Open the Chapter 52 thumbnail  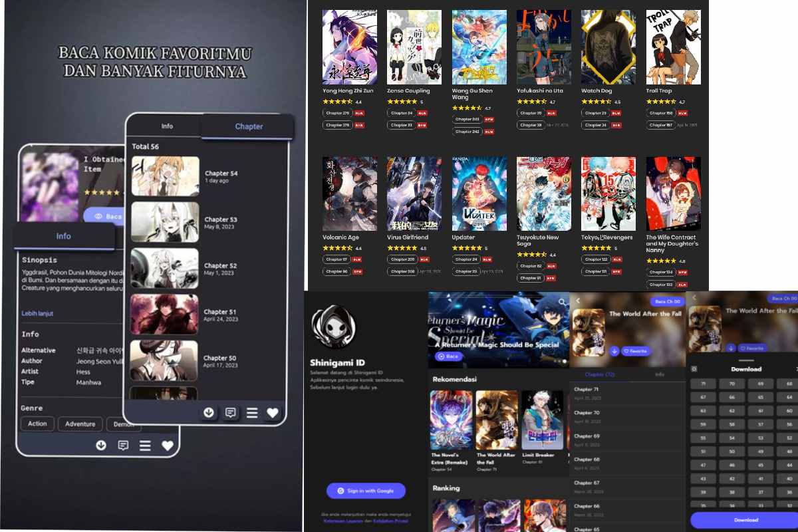(164, 268)
